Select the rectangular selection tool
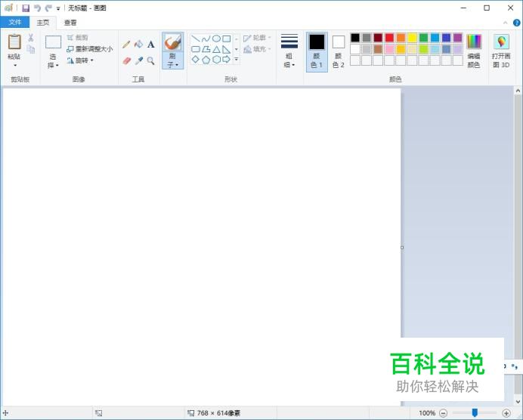Screen dimensions: 523x420 click(53, 42)
